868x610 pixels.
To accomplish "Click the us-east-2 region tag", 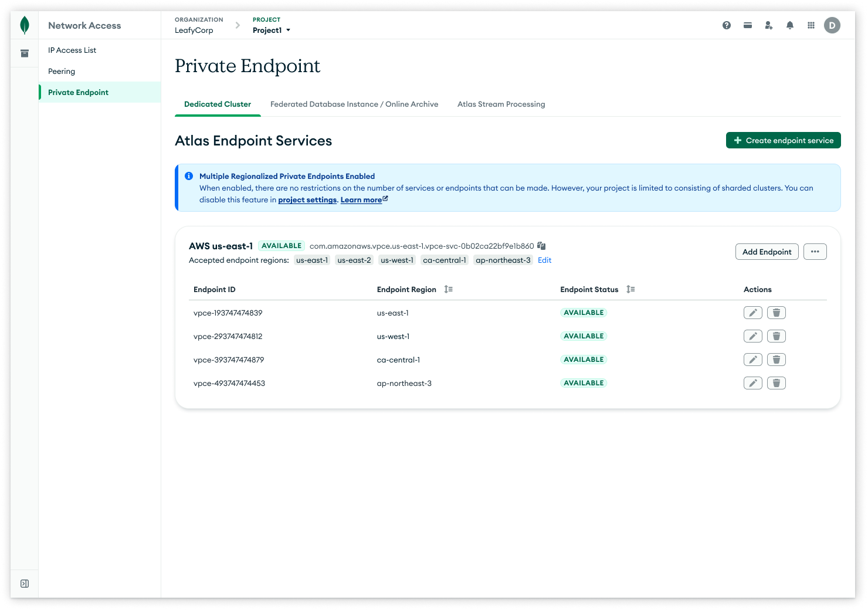I will tap(354, 260).
